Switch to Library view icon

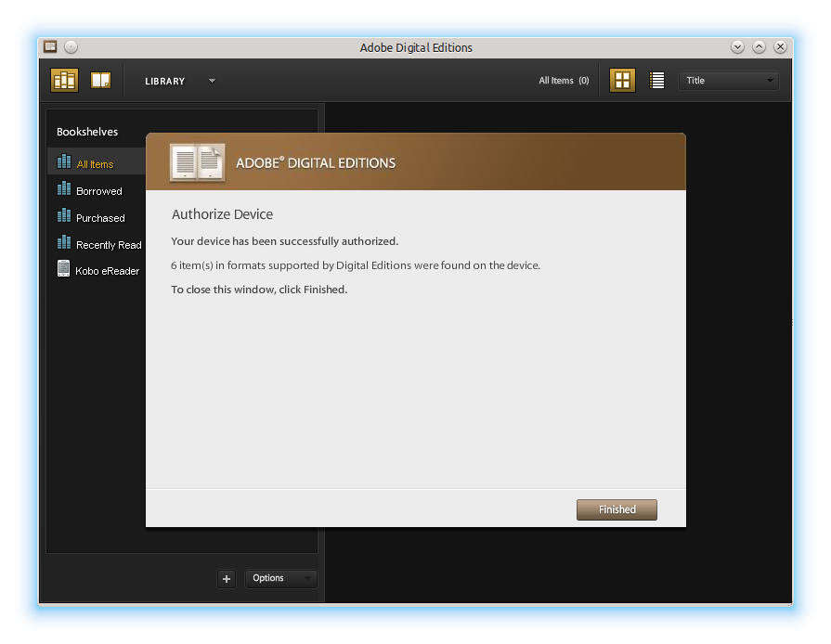pyautogui.click(x=64, y=81)
